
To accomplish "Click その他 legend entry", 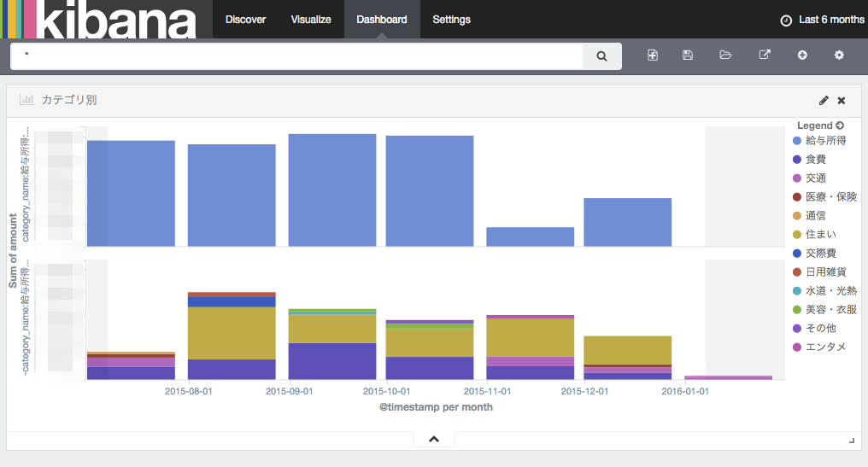I will point(814,328).
